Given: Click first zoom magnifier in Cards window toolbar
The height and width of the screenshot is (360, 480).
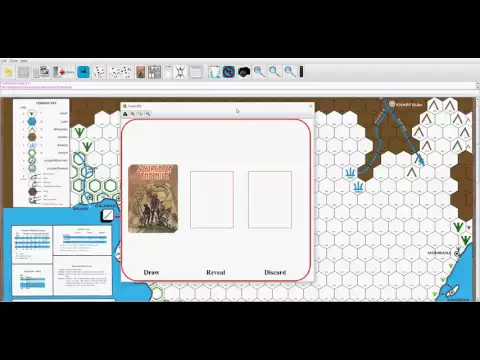Looking at the screenshot, I should (133, 114).
